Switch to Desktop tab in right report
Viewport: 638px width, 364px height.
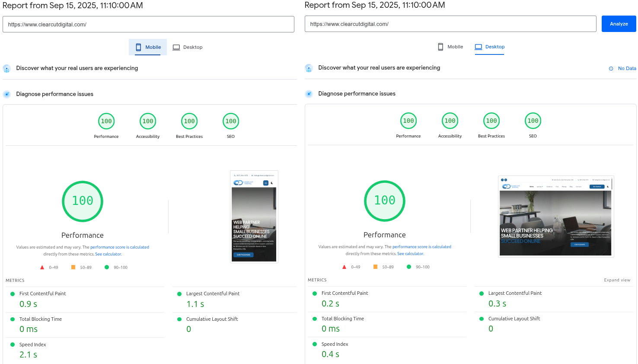tap(490, 47)
